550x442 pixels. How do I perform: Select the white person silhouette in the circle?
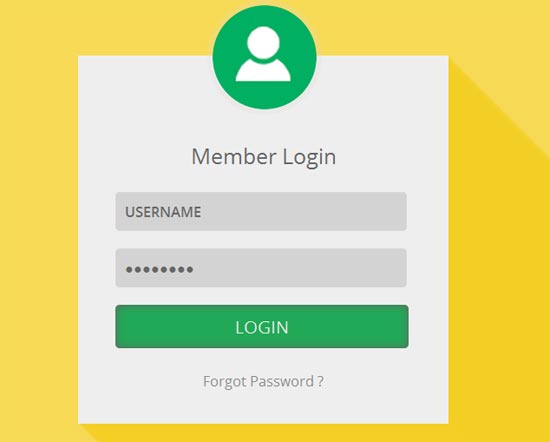(x=263, y=54)
